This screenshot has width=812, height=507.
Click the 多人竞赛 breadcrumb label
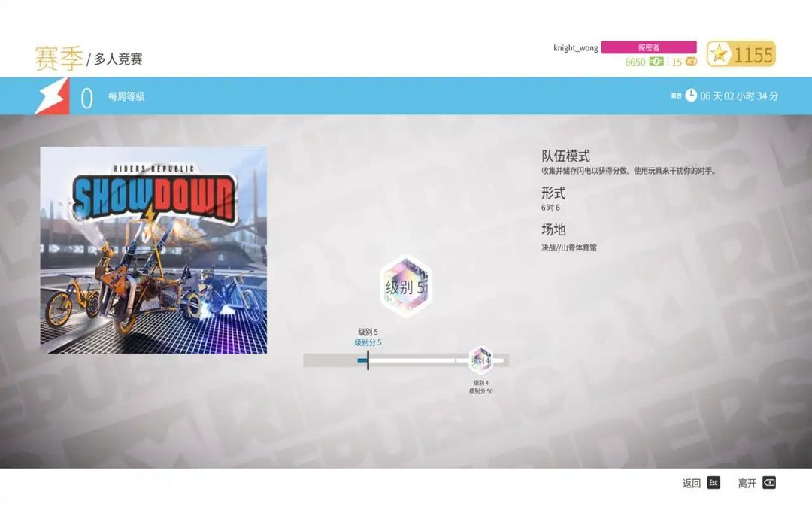(118, 59)
